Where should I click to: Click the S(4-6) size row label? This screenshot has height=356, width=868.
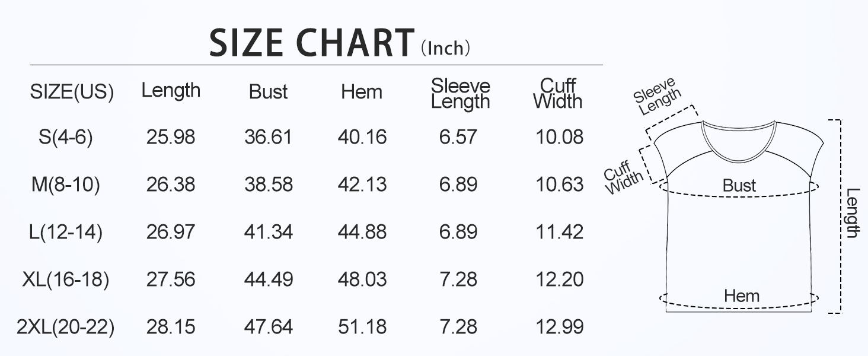[x=66, y=137]
